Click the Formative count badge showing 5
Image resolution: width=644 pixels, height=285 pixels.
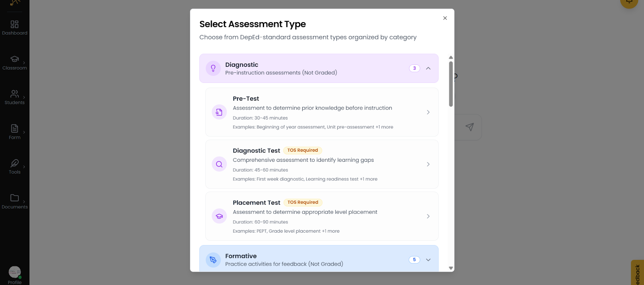coord(414,260)
